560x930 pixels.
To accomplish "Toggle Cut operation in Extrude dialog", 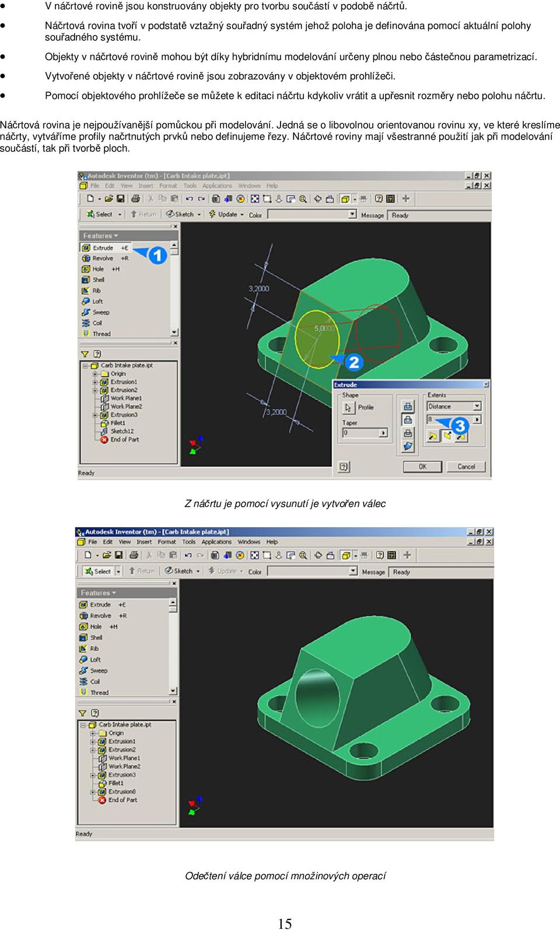I will point(408,419).
